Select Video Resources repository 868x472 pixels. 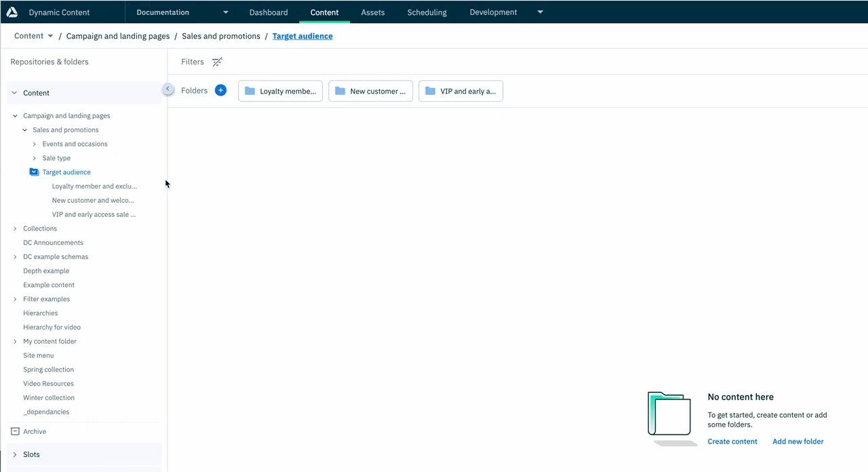(x=49, y=384)
